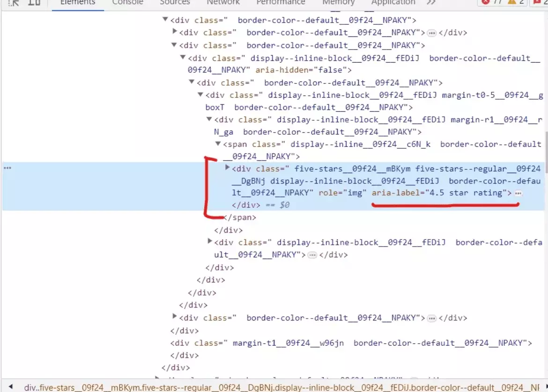Expand the collapsed div below the five-stars span
Image resolution: width=548 pixels, height=392 pixels.
[210, 241]
